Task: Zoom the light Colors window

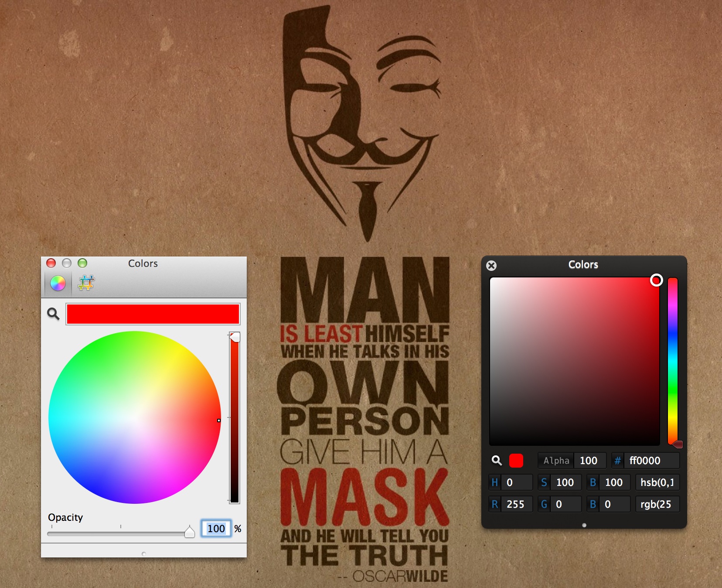Action: coord(82,263)
